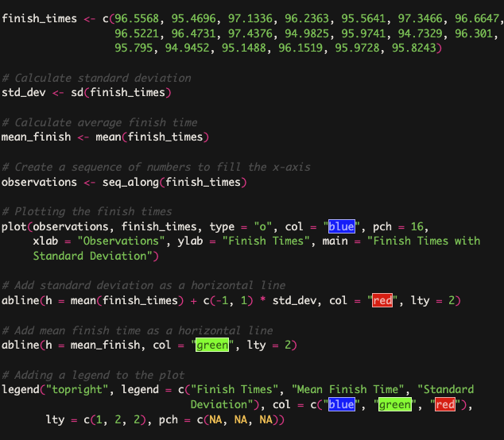The image size is (504, 440).
Task: Click the value 95.8243 ending the vector
Action: (414, 48)
